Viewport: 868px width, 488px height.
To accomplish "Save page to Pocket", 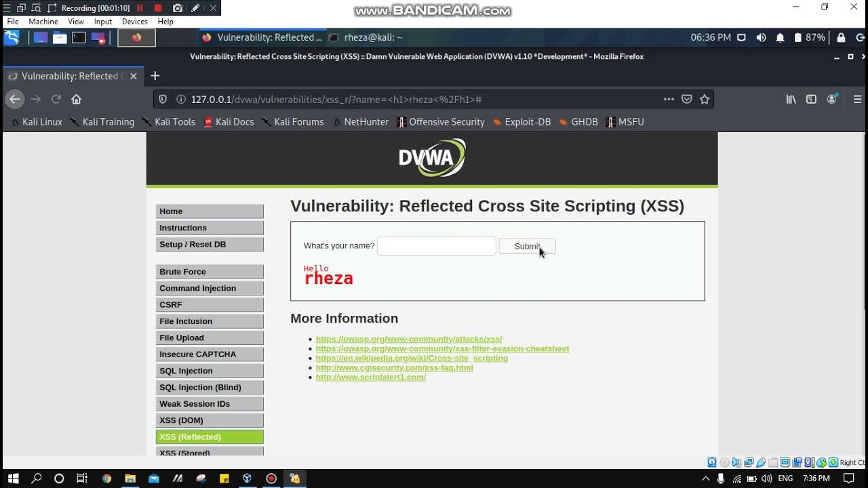I will pos(687,99).
